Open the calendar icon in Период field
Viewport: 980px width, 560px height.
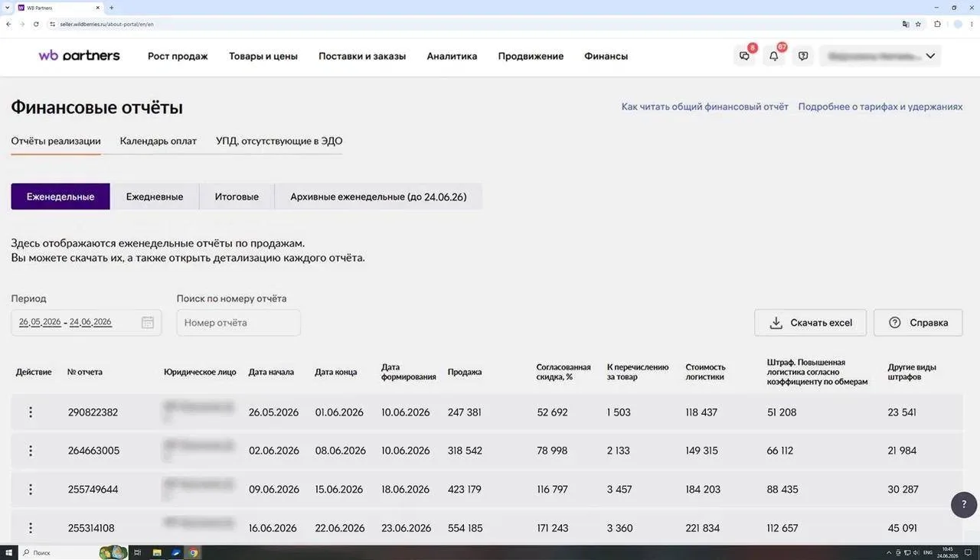click(x=148, y=323)
